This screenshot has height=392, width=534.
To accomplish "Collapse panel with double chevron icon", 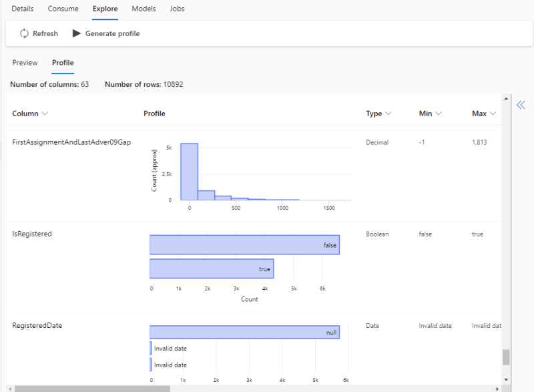I will coord(521,105).
